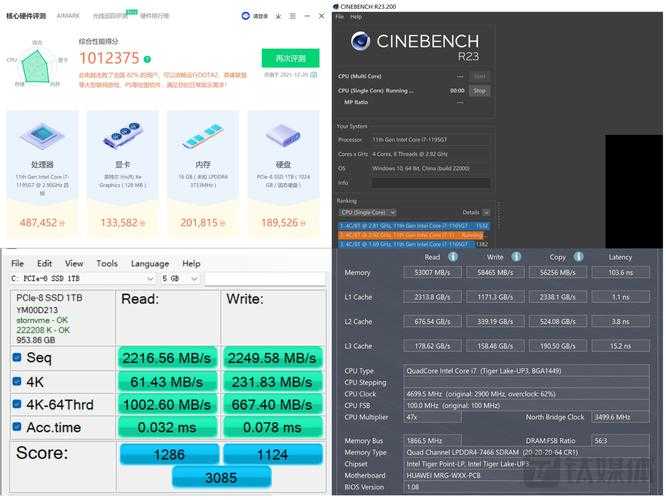Click the read score 1286 box

point(169,454)
